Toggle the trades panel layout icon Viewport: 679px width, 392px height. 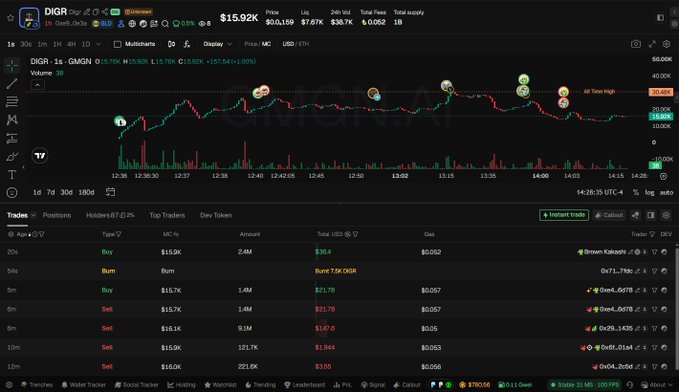pyautogui.click(x=650, y=215)
